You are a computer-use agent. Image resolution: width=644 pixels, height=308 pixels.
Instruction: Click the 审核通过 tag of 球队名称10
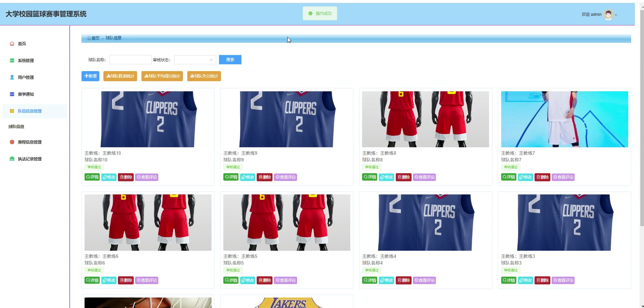(94, 167)
